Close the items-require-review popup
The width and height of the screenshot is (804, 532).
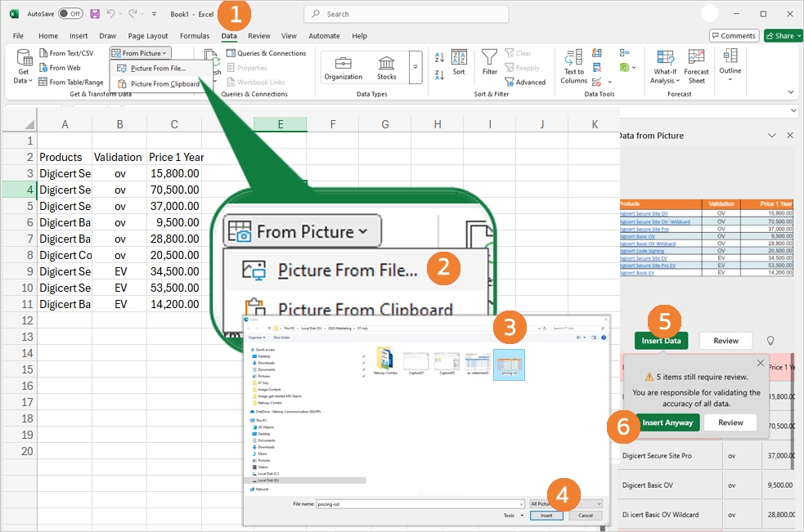click(761, 363)
